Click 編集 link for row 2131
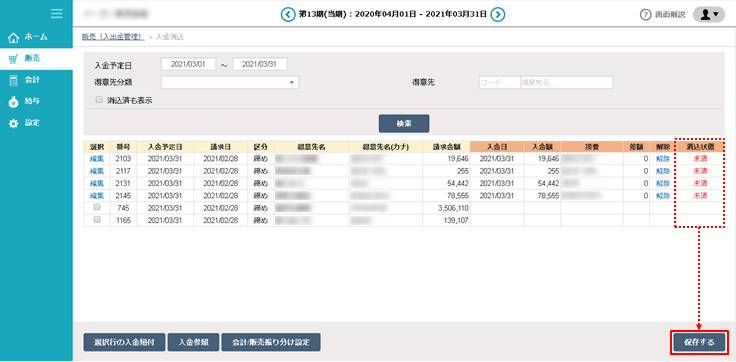The image size is (736, 362). click(97, 183)
